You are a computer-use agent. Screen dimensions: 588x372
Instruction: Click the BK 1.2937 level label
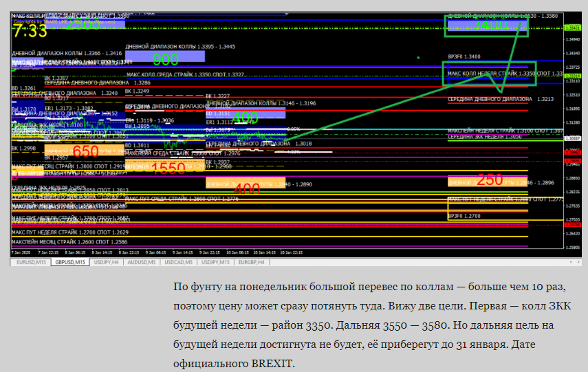(217, 162)
